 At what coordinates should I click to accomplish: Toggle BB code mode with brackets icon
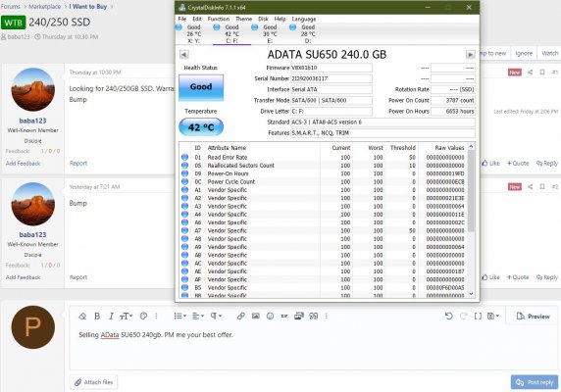coord(478,316)
